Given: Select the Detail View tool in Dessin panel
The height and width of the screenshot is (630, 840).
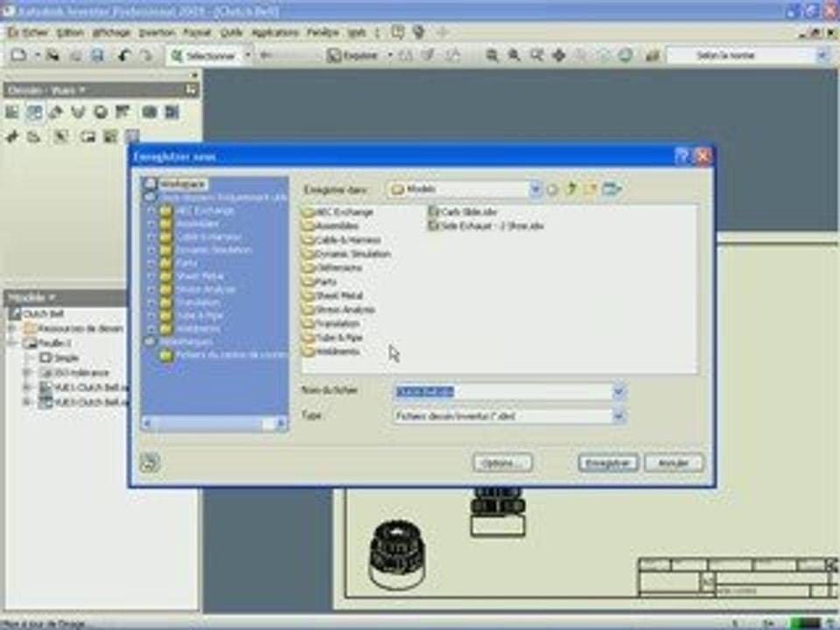Looking at the screenshot, I should (100, 112).
